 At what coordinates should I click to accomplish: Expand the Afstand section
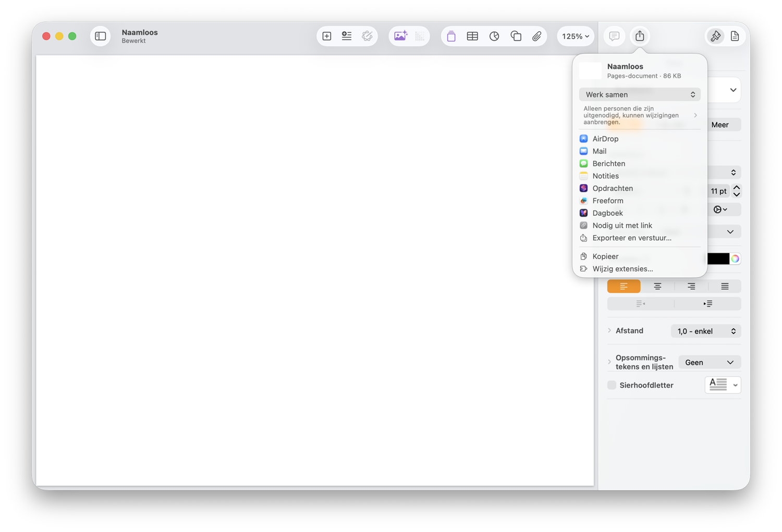(609, 330)
